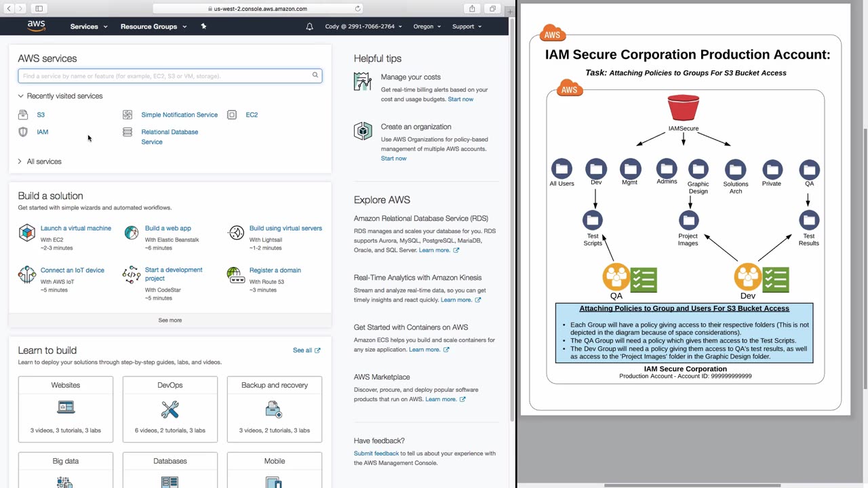
Task: Click the Safari share button
Action: (472, 9)
